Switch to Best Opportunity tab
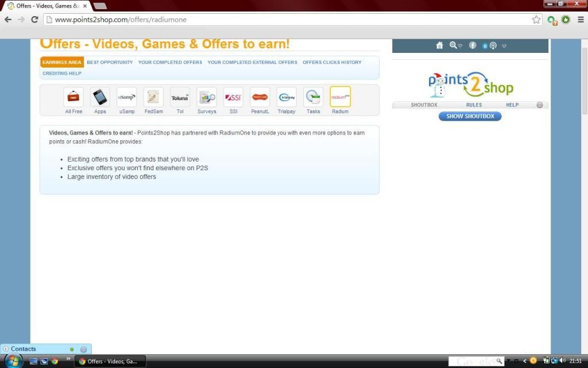The height and width of the screenshot is (368, 588). (110, 62)
